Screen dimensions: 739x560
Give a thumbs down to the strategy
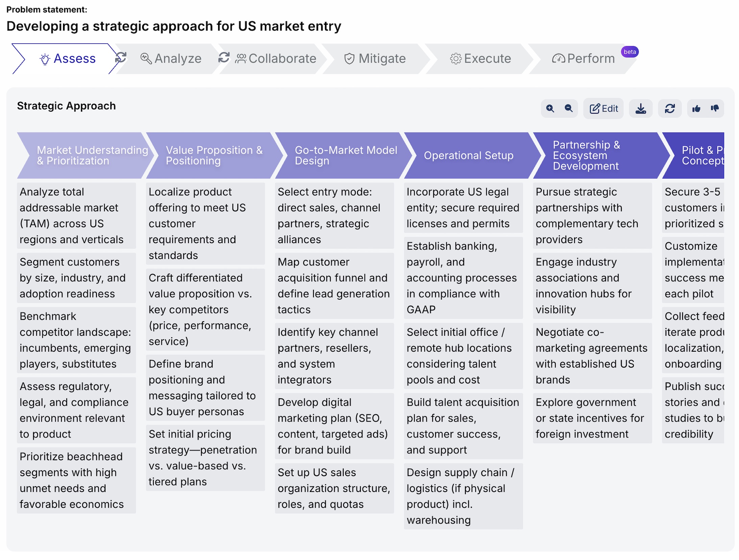(714, 109)
